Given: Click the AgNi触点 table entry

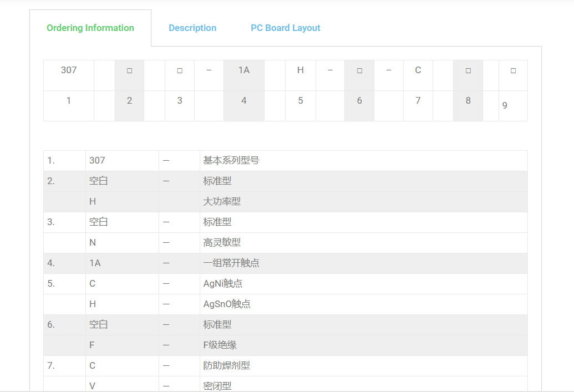Looking at the screenshot, I should tap(223, 283).
